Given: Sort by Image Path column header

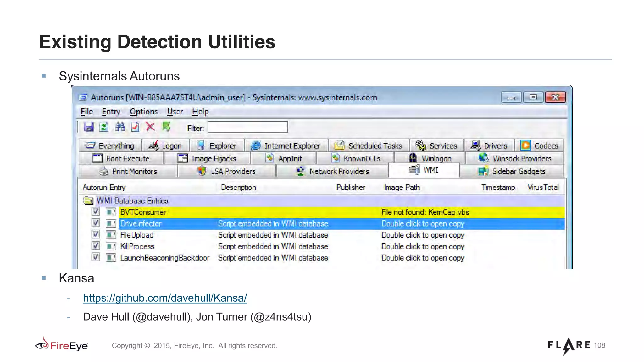Looking at the screenshot, I should 402,187.
